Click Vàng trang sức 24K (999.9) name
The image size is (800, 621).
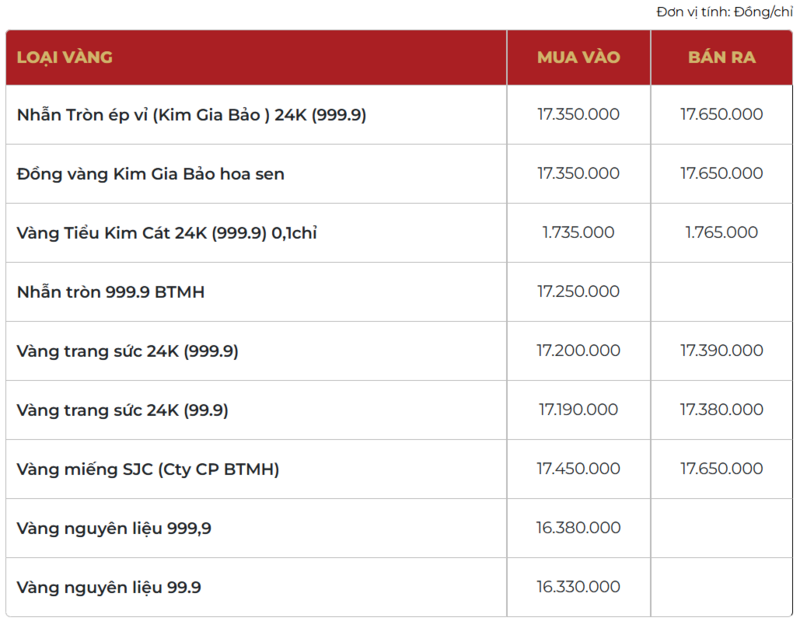tap(127, 351)
